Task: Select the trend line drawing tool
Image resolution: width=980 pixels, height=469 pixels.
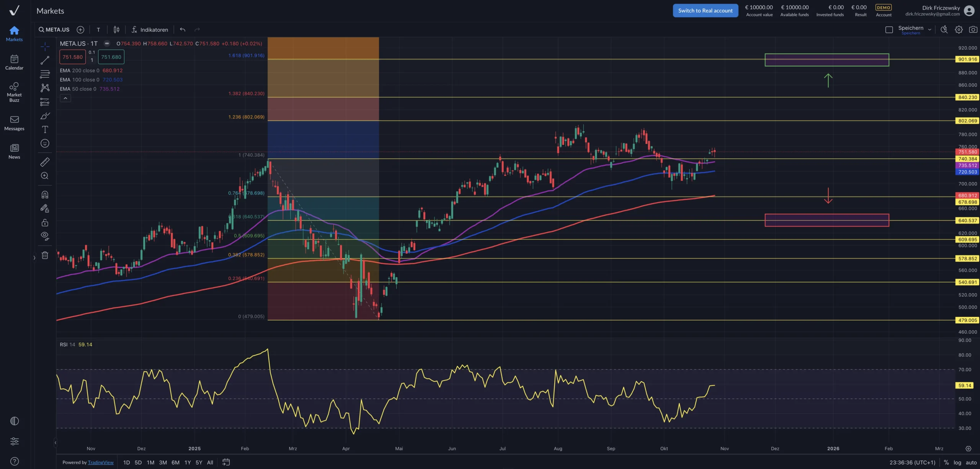Action: coord(45,60)
